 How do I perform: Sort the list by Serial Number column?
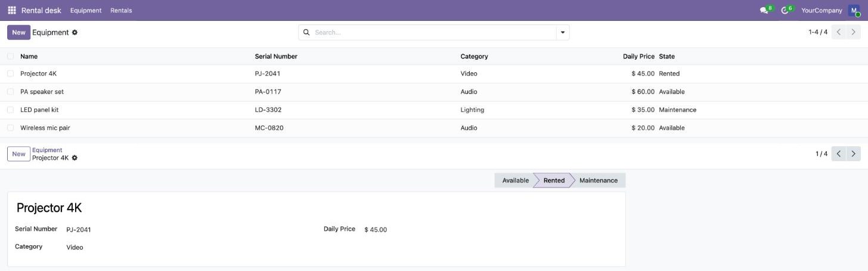[276, 56]
